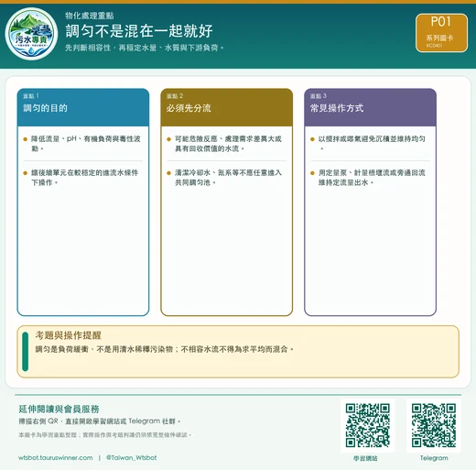Click the P01 badge label
The image size is (476, 470).
441,22
